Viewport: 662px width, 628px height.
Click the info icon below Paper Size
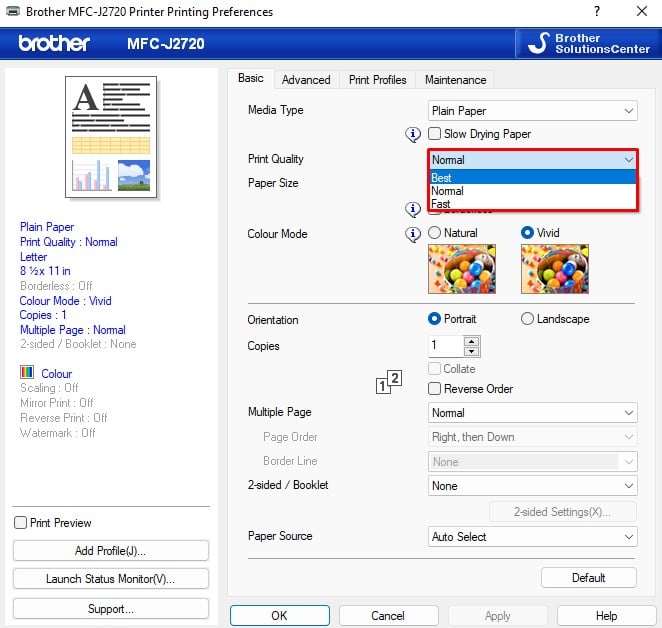click(413, 209)
